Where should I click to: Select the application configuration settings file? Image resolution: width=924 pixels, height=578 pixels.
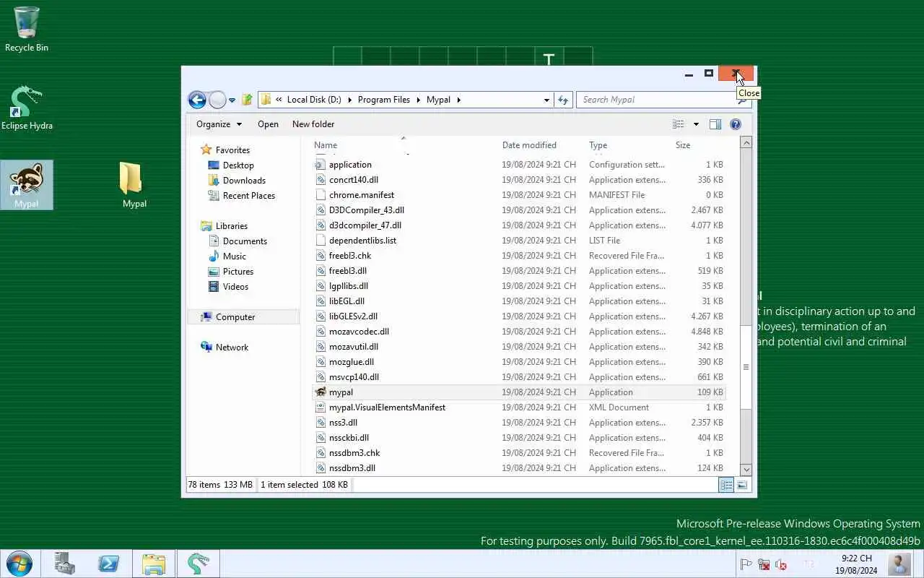518,165
